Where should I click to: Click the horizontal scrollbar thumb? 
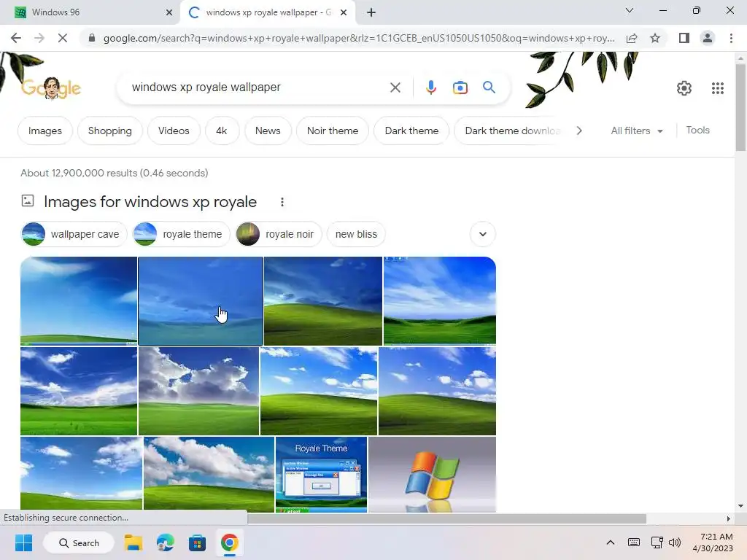click(446, 518)
